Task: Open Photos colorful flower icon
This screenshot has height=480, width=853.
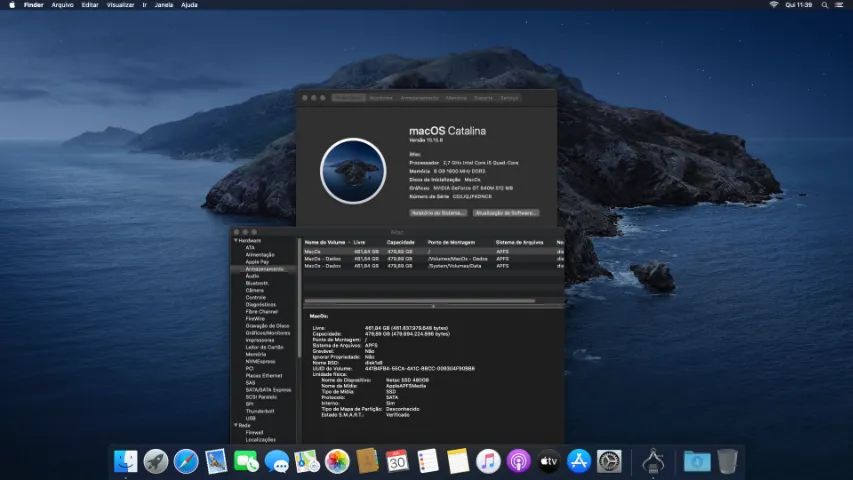Action: (337, 461)
